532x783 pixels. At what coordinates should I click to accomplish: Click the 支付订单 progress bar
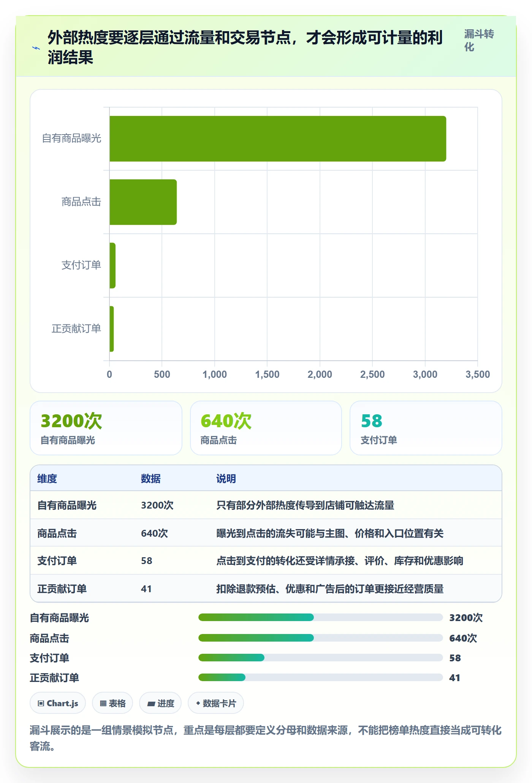[320, 658]
